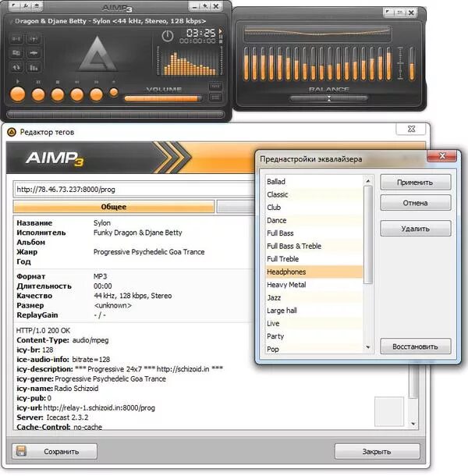This screenshot has height=476, width=468.
Task: Adjust the last equalizer band slider
Action: point(388,64)
